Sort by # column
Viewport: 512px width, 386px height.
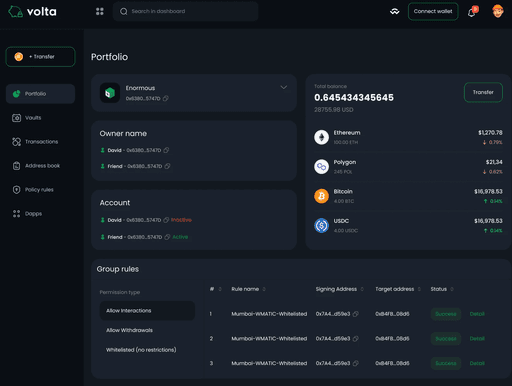pyautogui.click(x=220, y=289)
